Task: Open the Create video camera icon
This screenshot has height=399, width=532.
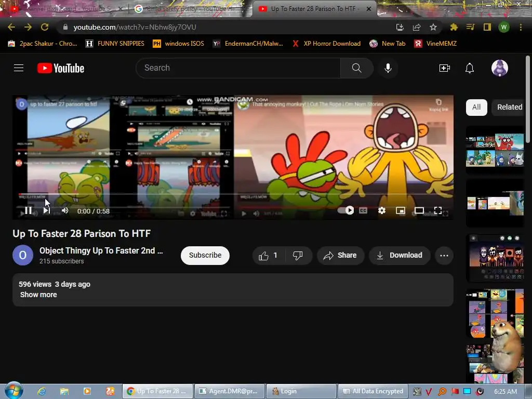Action: 445,68
